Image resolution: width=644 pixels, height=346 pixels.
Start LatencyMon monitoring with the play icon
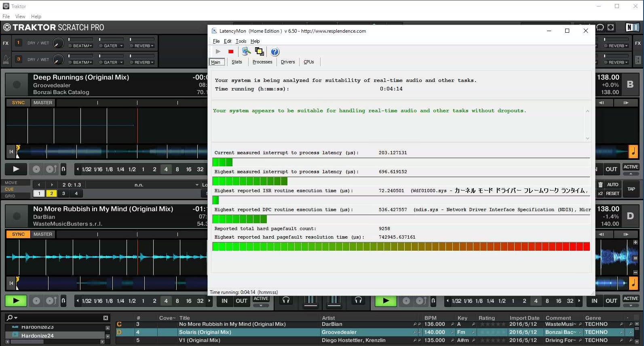218,51
